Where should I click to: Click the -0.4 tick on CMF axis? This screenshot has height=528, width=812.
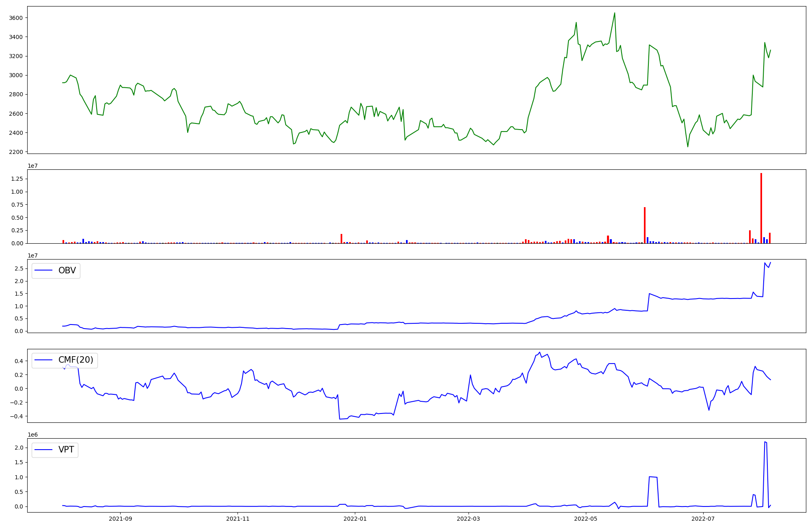[16, 416]
